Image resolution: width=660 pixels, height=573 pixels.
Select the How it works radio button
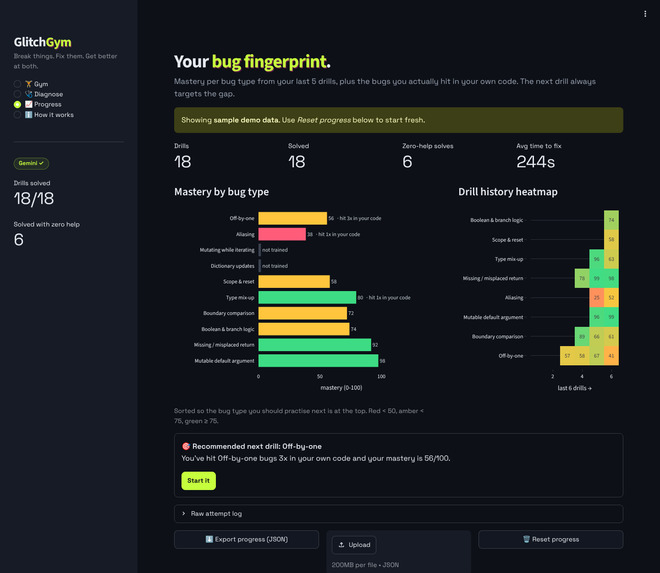coord(17,115)
